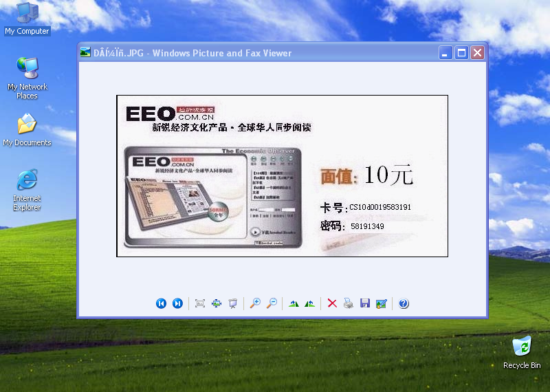Delete the picture with red X
This screenshot has height=392, width=550.
tap(332, 303)
